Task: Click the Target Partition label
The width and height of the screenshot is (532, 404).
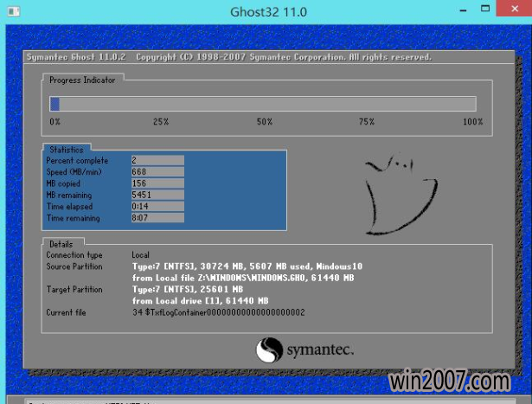Action: (74, 289)
